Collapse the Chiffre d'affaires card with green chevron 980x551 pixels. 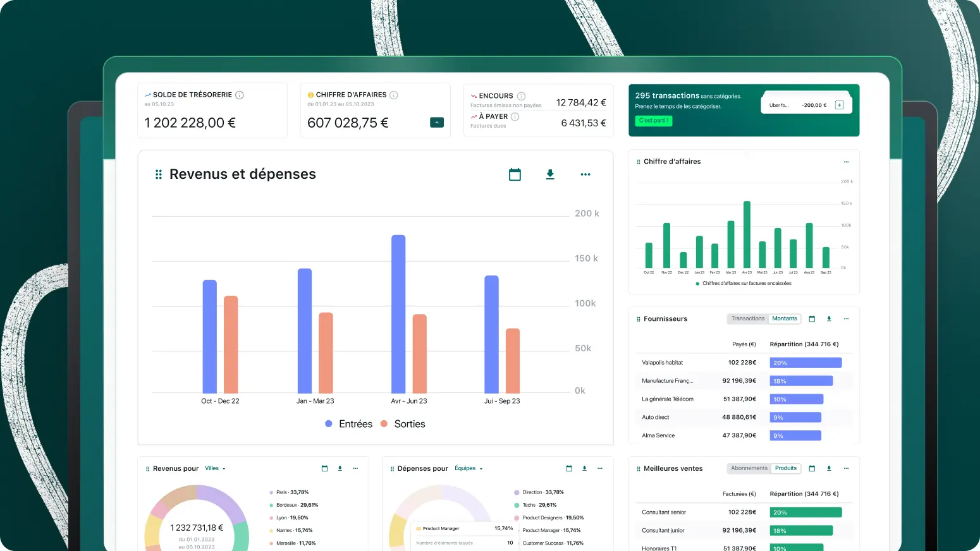[x=437, y=123]
